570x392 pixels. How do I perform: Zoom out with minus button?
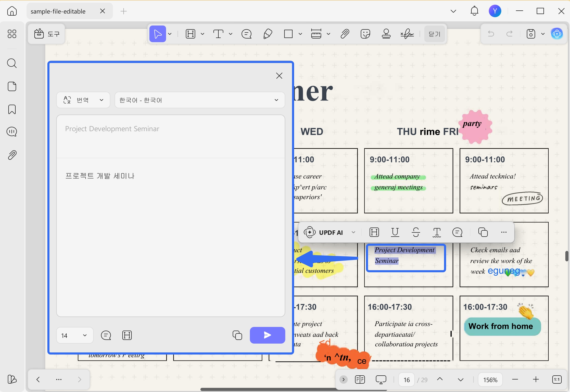[x=515, y=380]
